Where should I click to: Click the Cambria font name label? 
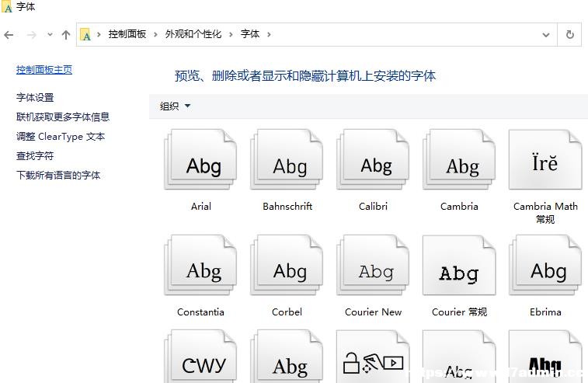(459, 207)
